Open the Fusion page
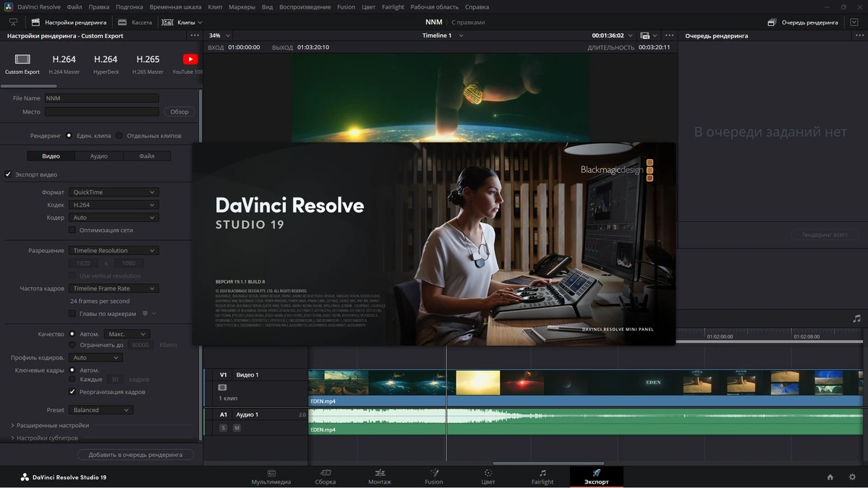 (434, 477)
